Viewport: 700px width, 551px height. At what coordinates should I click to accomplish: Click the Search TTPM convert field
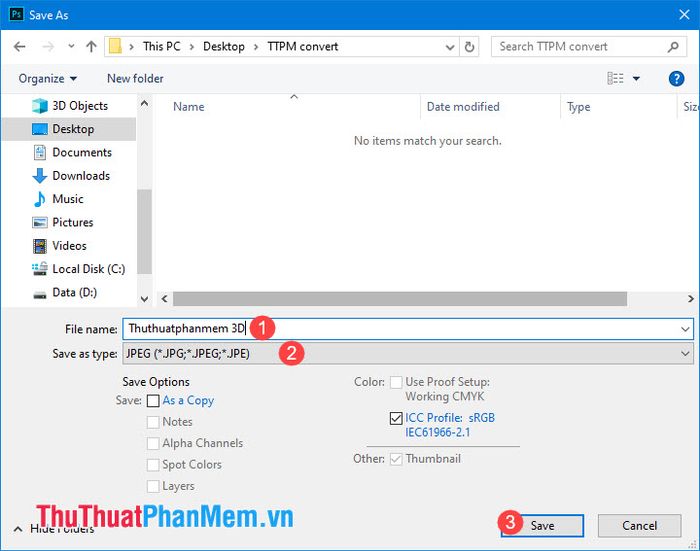(588, 46)
